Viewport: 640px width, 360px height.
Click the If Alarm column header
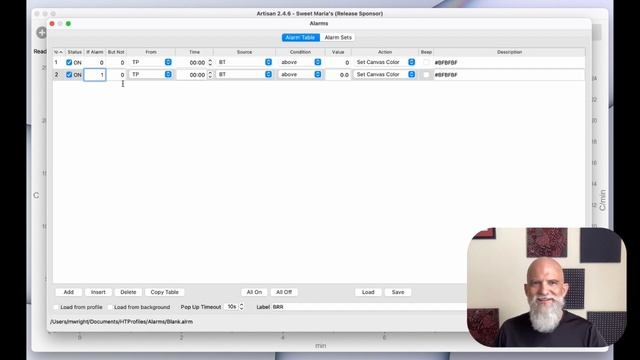[95, 52]
